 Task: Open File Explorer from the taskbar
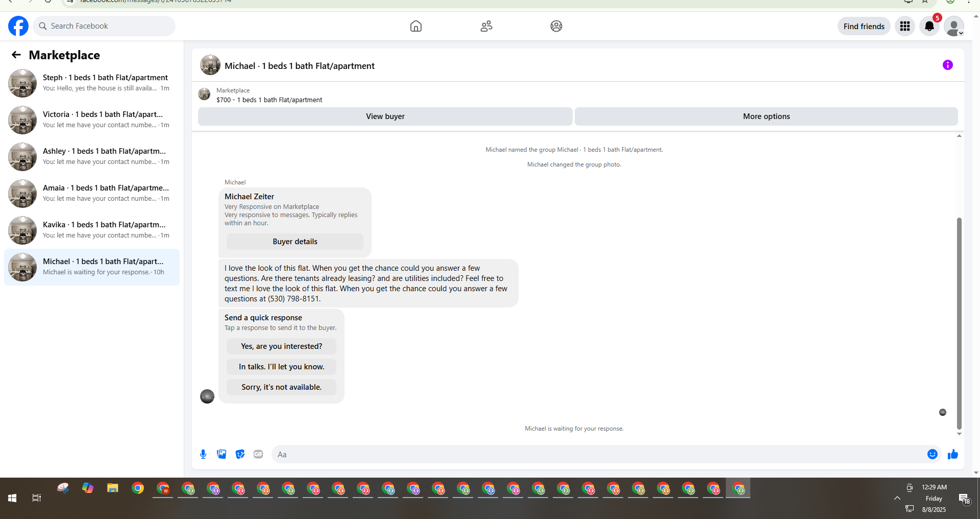(x=113, y=488)
